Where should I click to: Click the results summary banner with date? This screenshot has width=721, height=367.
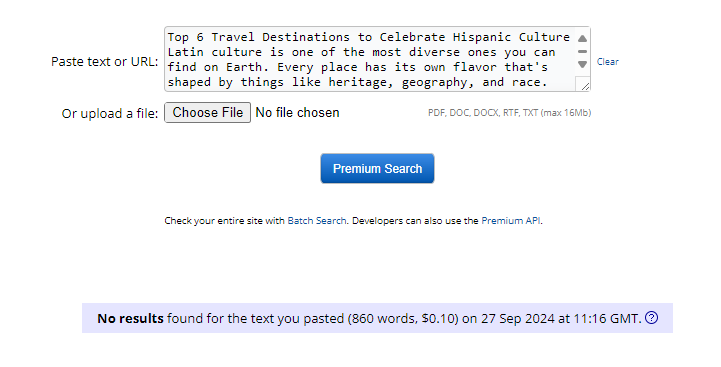[x=377, y=318]
